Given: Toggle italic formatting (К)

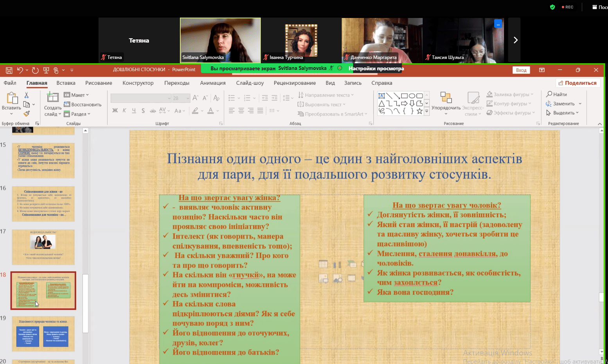Looking at the screenshot, I should (124, 111).
